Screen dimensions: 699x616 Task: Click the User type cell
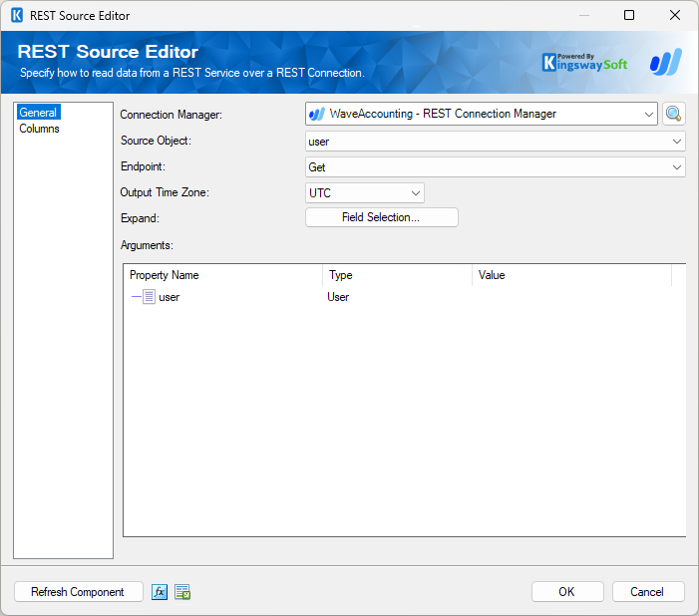338,297
